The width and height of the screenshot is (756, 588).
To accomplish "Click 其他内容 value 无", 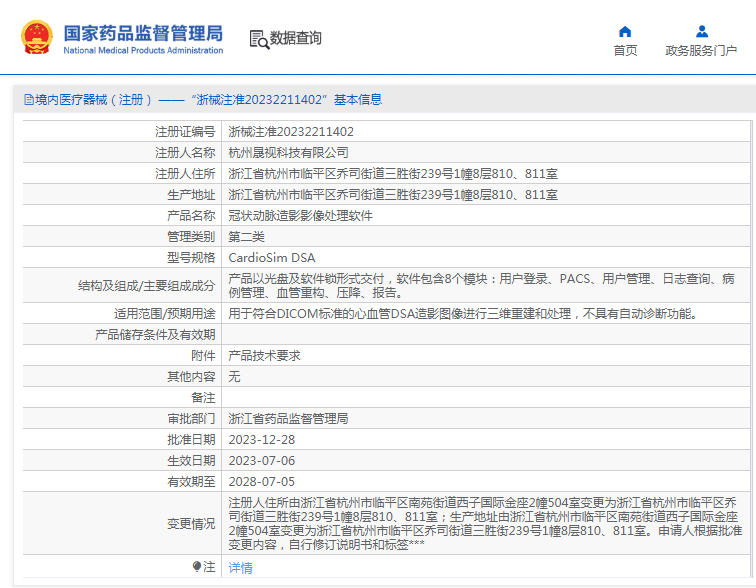I will pyautogui.click(x=234, y=376).
